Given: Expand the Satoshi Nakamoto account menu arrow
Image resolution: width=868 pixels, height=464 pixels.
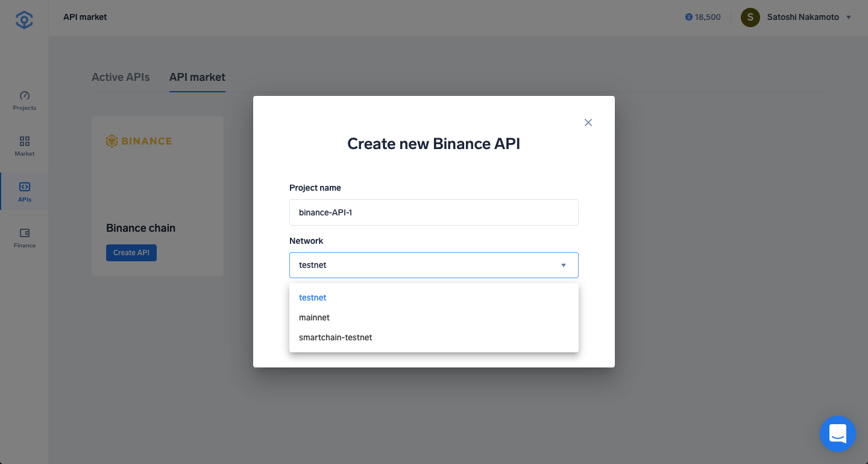Looking at the screenshot, I should 849,17.
